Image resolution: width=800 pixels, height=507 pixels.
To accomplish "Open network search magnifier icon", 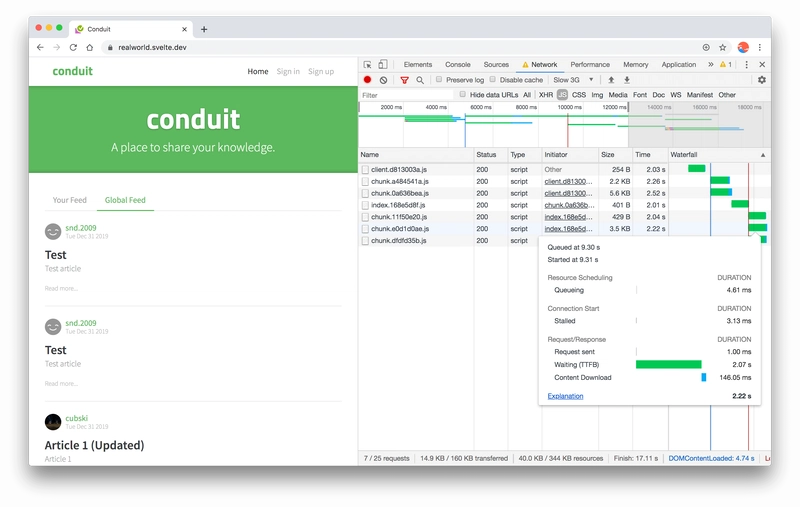I will click(420, 80).
